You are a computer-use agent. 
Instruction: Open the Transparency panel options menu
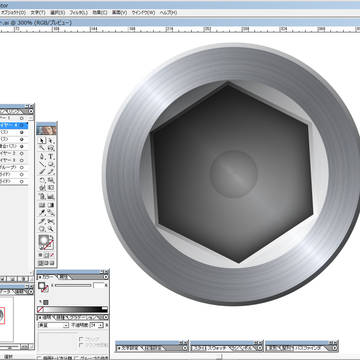click(106, 317)
